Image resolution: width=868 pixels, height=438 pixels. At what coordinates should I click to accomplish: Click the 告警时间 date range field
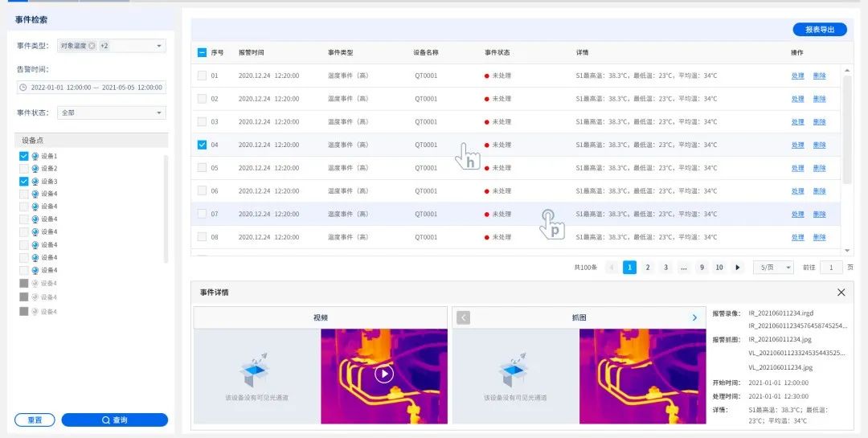92,88
